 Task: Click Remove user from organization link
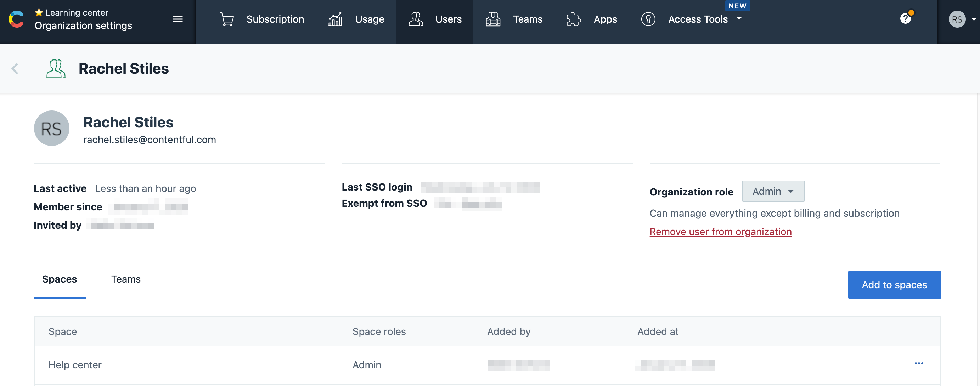point(720,232)
